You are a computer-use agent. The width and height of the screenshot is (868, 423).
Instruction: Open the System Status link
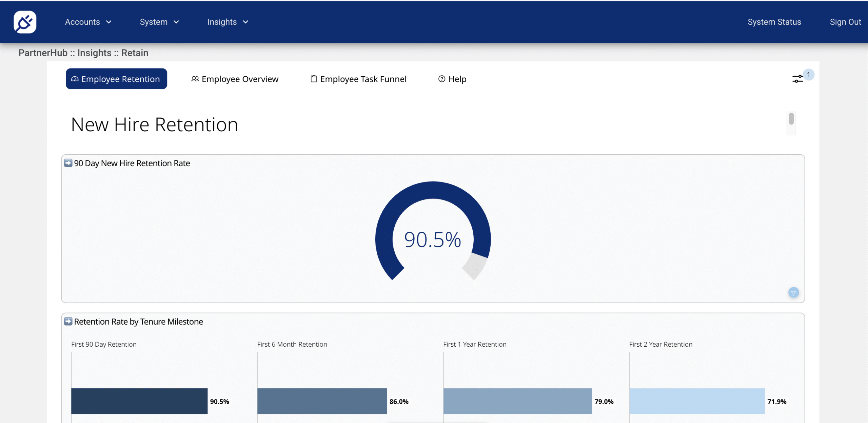(774, 22)
